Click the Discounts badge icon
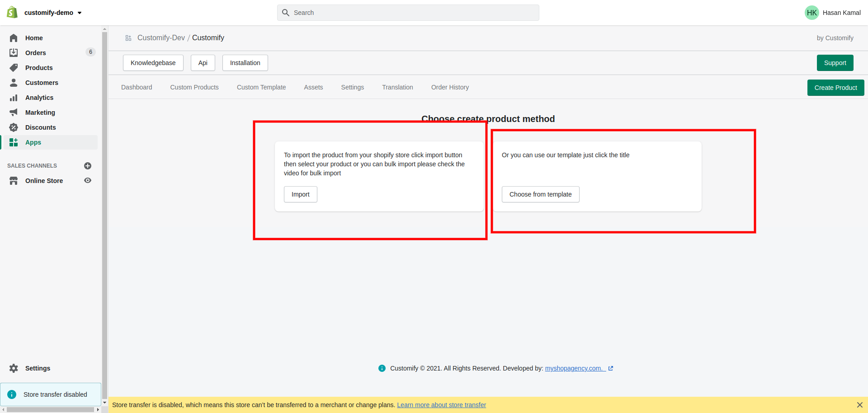 click(x=14, y=127)
